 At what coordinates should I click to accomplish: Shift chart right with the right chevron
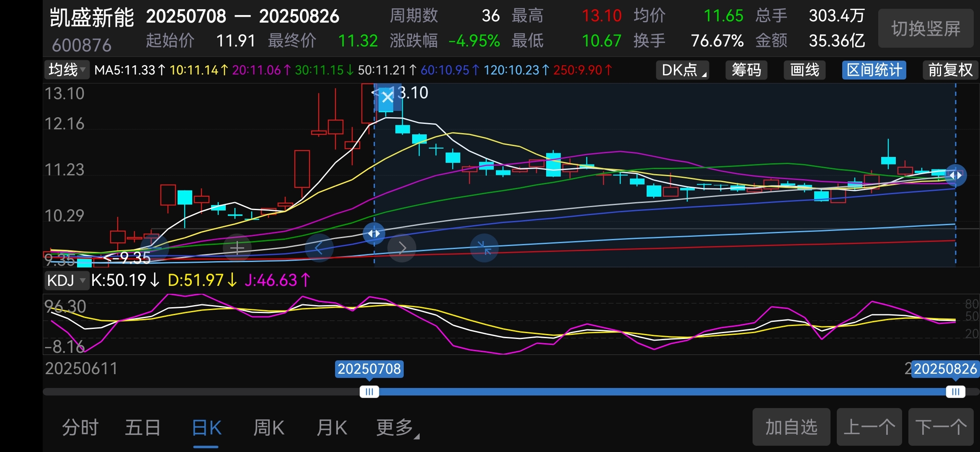tap(402, 248)
